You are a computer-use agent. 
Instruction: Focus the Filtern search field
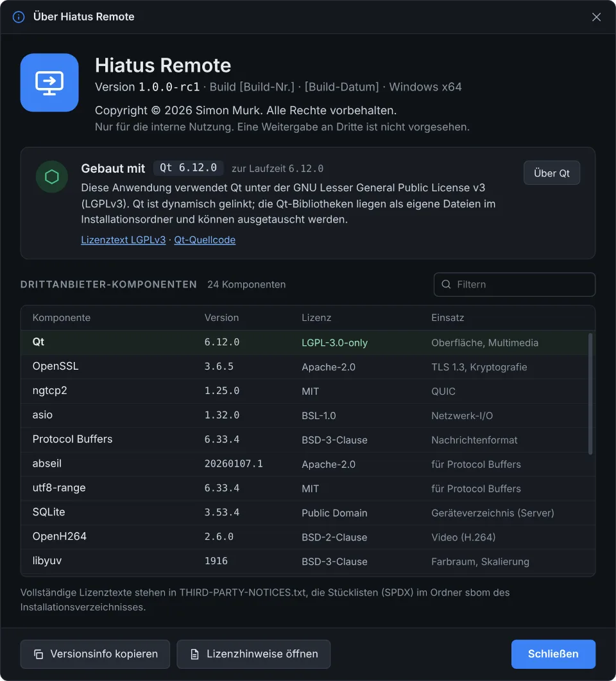coord(515,284)
